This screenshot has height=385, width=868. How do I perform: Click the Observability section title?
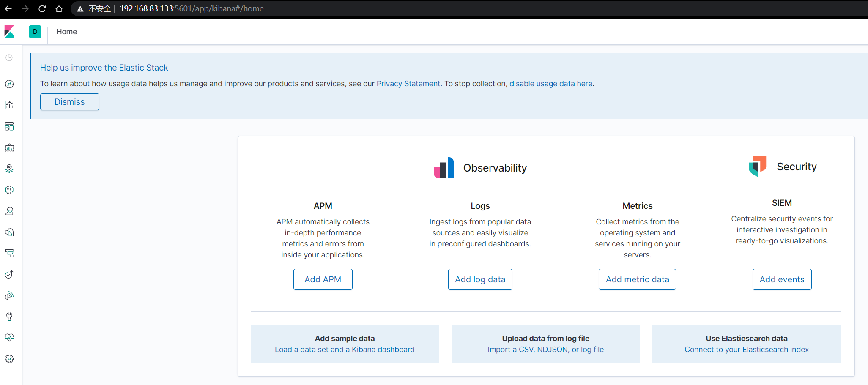click(495, 168)
